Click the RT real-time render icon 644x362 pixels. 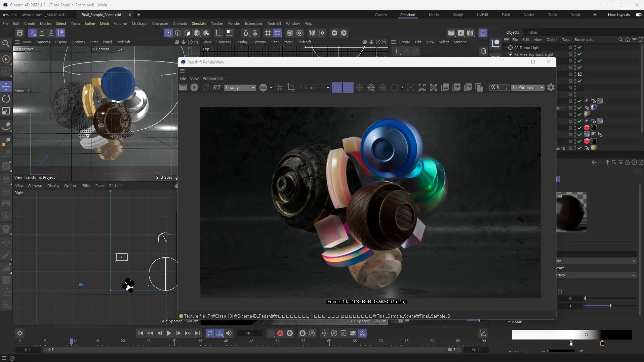[217, 87]
